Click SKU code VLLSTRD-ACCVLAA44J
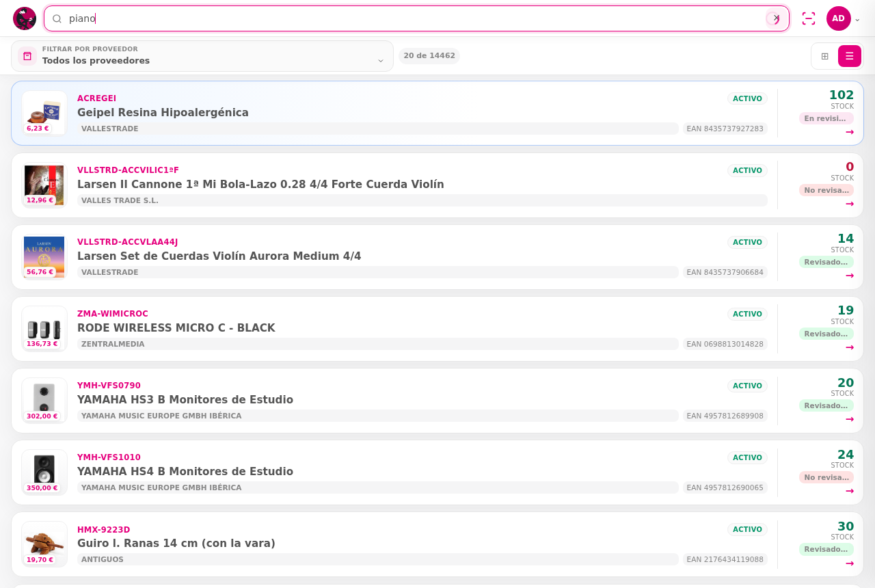Viewport: 875px width, 588px height. tap(127, 242)
